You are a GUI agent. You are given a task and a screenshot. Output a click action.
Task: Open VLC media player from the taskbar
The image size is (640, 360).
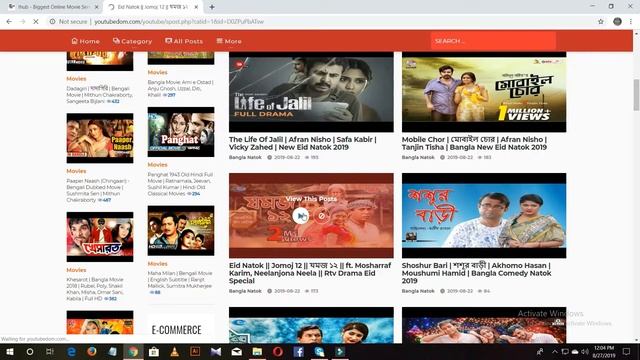click(x=175, y=351)
